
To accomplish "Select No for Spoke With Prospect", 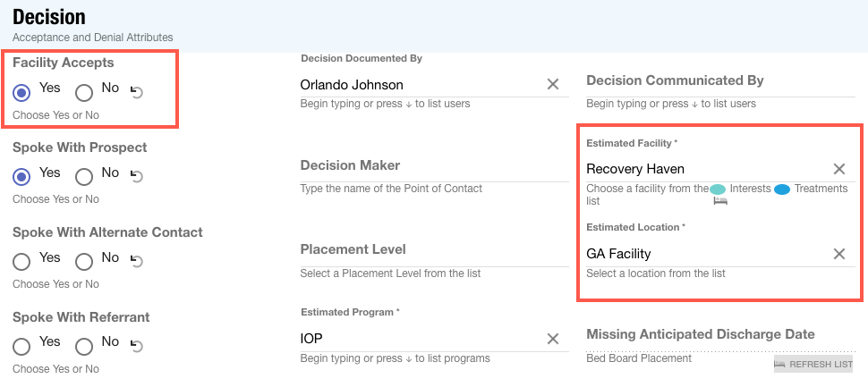I will 84,177.
